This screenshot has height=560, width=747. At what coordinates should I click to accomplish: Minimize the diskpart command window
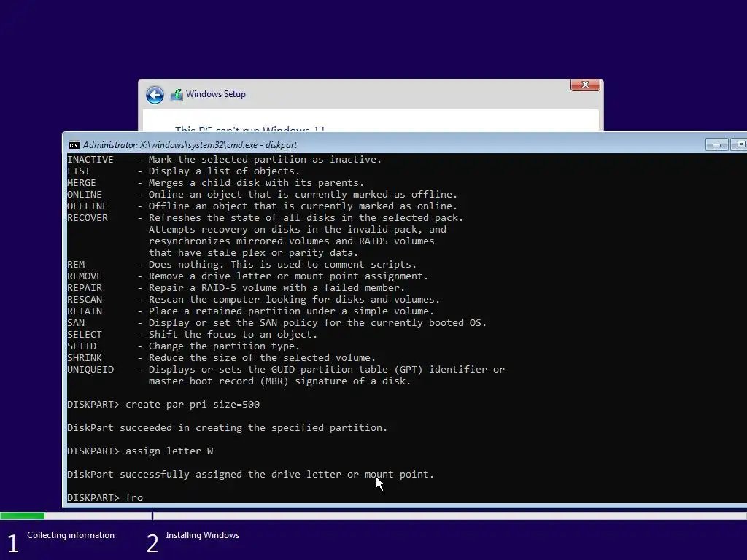click(x=716, y=144)
